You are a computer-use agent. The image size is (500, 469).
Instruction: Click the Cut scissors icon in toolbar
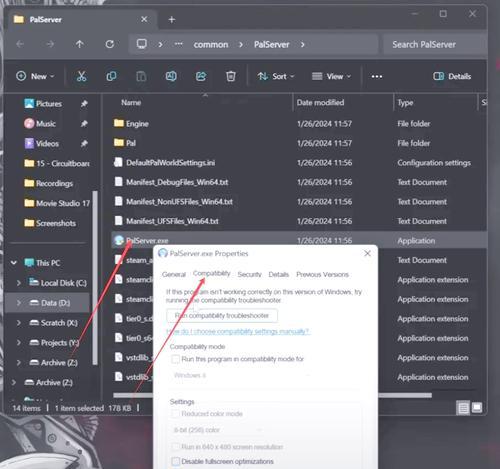tap(81, 76)
